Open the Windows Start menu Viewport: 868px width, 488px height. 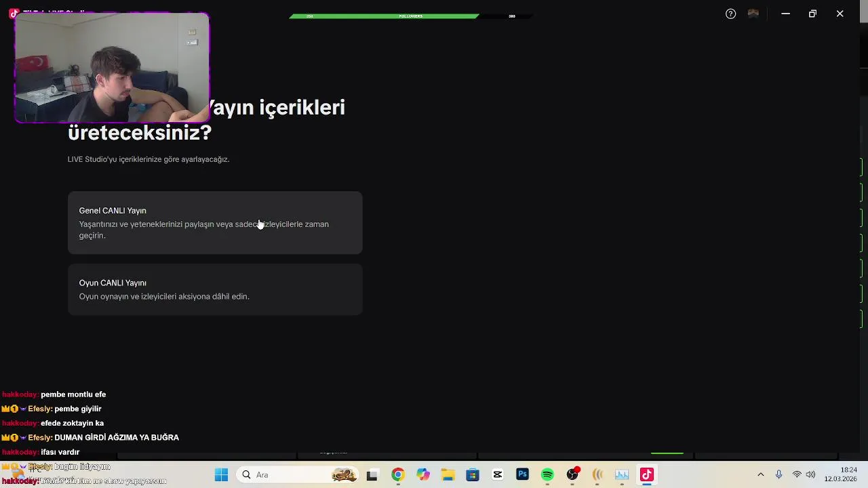click(221, 474)
